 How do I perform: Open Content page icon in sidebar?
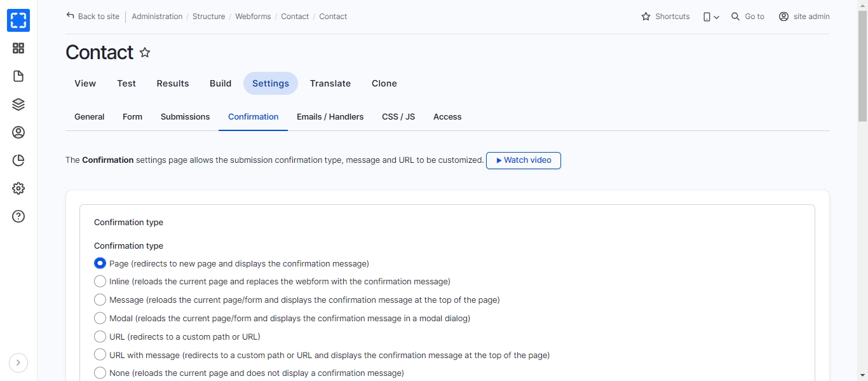click(x=18, y=76)
